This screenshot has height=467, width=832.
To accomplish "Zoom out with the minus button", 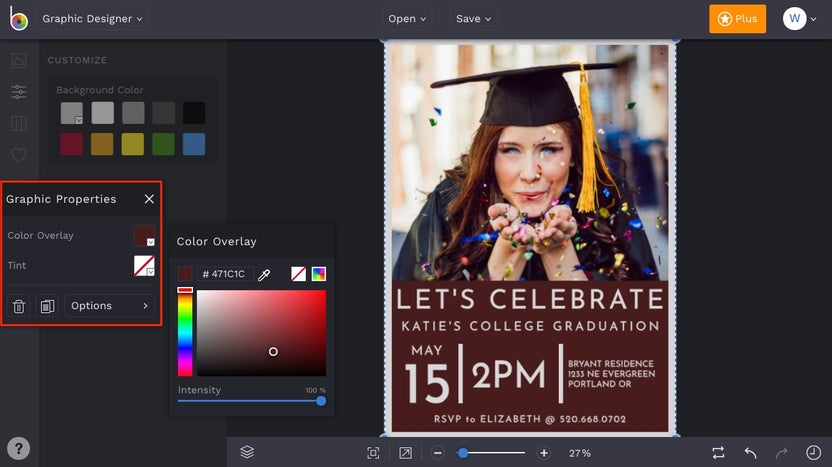I will pyautogui.click(x=438, y=453).
